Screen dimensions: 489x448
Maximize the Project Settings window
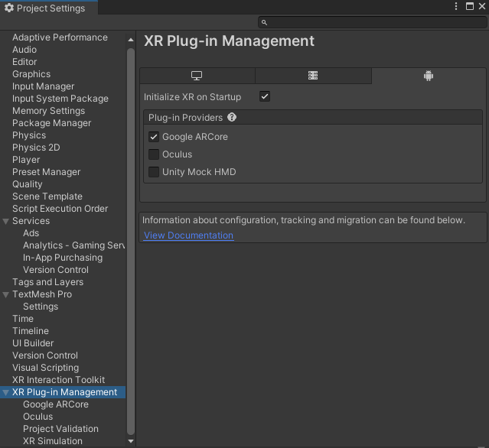(x=470, y=6)
